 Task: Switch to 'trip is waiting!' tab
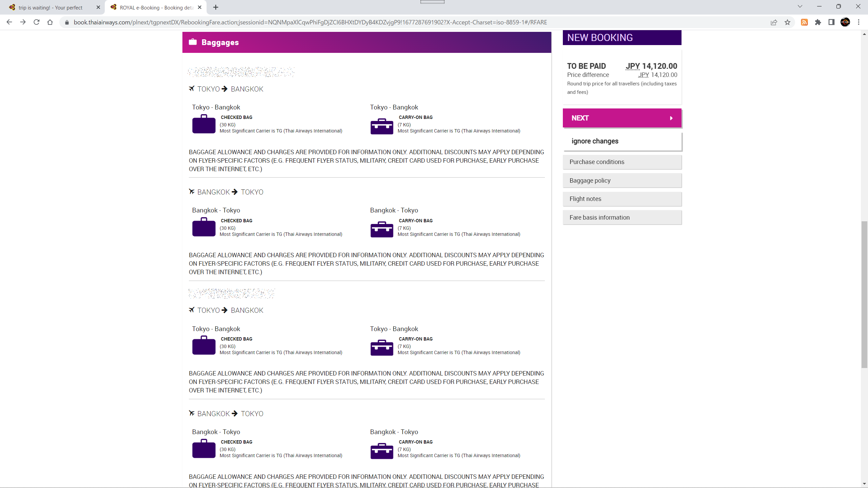[51, 7]
